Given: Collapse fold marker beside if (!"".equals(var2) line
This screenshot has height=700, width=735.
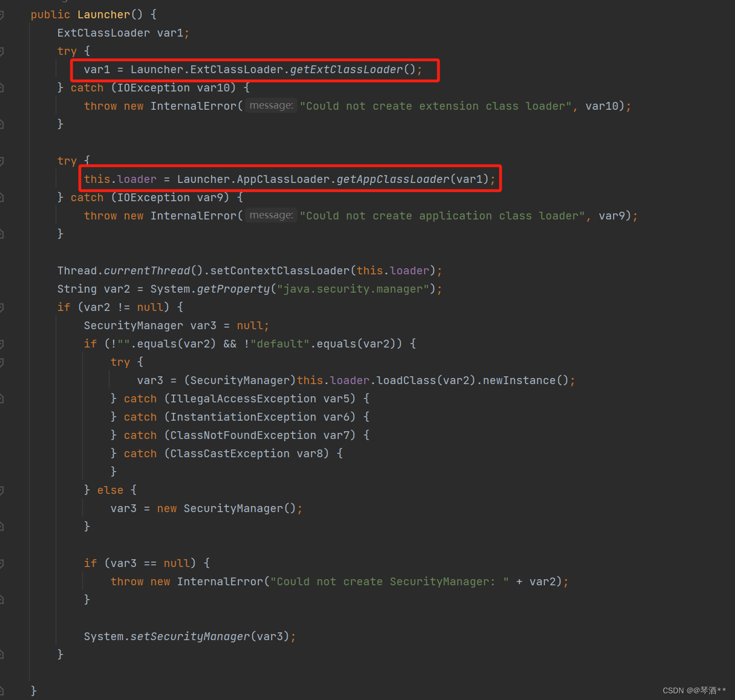Looking at the screenshot, I should (1, 344).
